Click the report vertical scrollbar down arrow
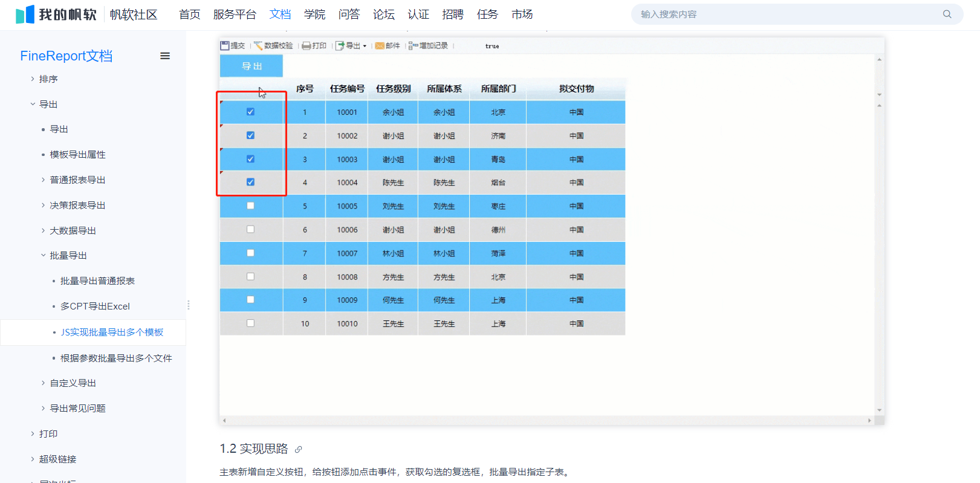The height and width of the screenshot is (483, 980). [x=879, y=410]
